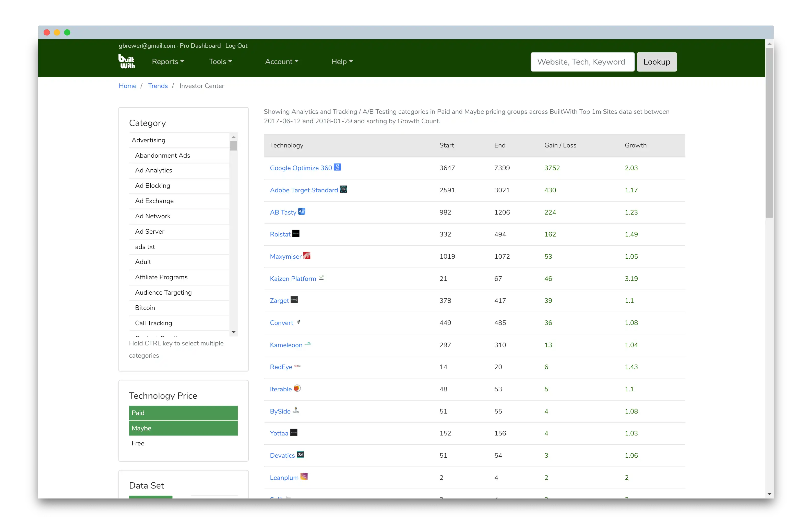
Task: Click the Gain / Loss column header
Action: coord(560,145)
